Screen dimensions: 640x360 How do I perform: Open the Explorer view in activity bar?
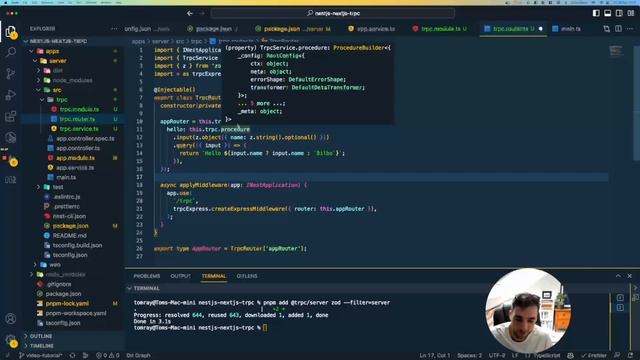[x=11, y=31]
